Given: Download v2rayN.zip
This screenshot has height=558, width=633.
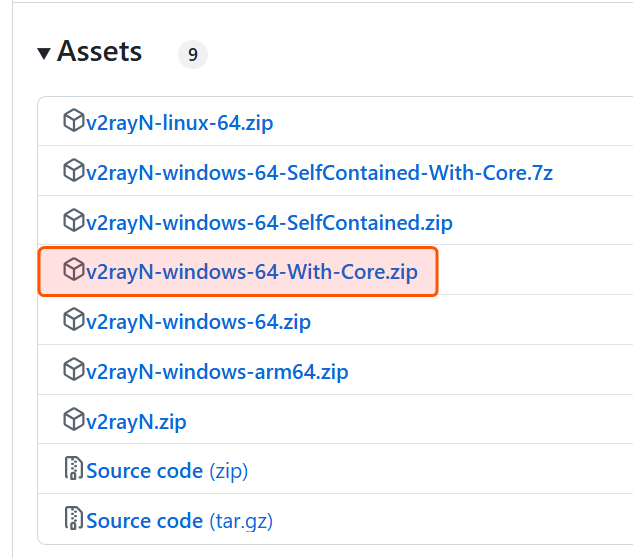Looking at the screenshot, I should click(136, 422).
